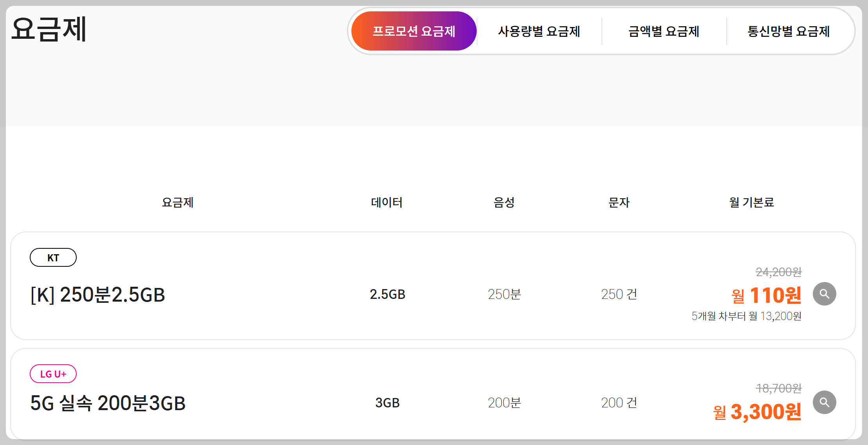Open details for the 5G 실속 200분3GB plan via magnifier icon
This screenshot has height=445, width=868.
[825, 402]
